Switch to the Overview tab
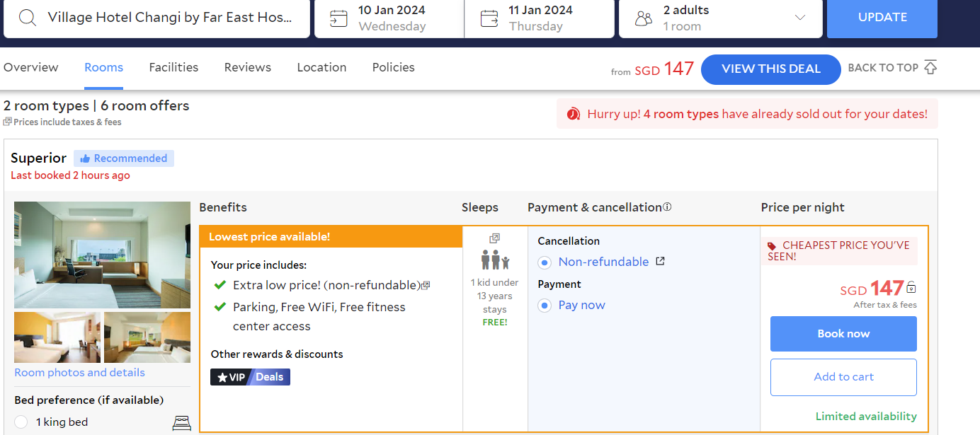The image size is (980, 435). [31, 68]
